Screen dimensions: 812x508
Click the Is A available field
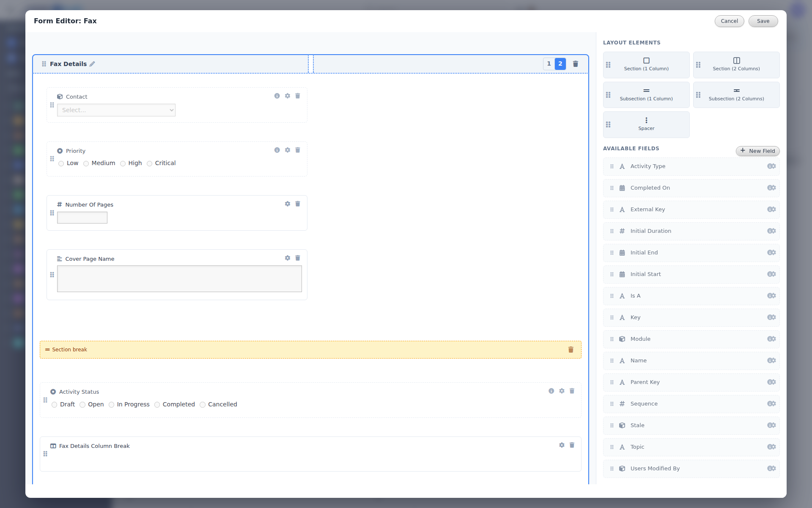(x=691, y=296)
